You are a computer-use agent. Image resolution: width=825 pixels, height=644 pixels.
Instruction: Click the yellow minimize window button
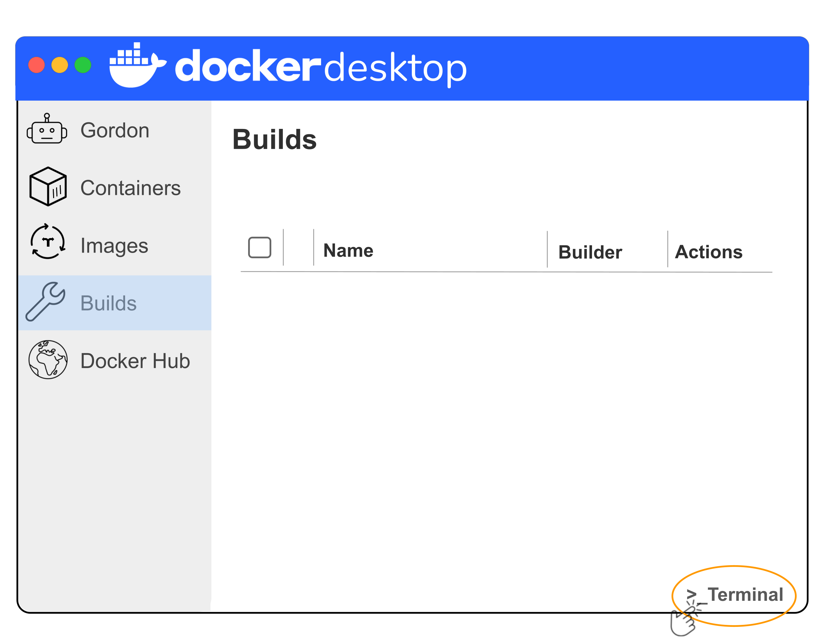click(60, 65)
